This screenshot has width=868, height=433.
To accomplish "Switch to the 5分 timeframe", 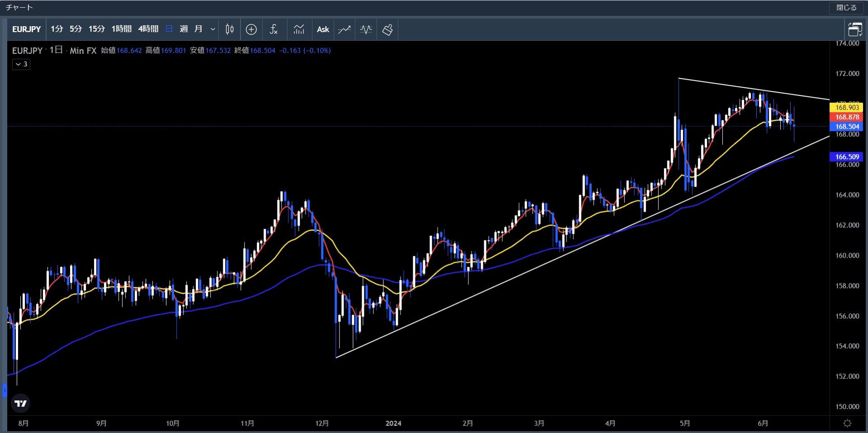I will pyautogui.click(x=75, y=29).
